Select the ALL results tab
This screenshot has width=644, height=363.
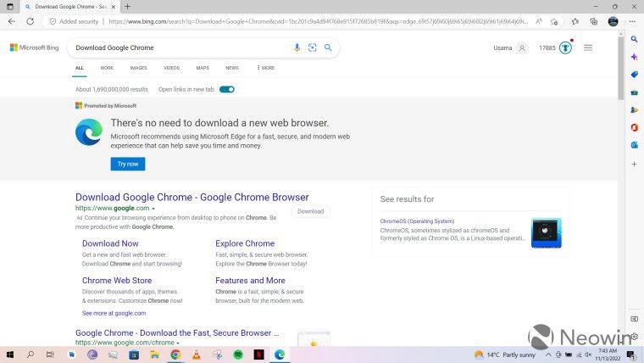point(80,68)
